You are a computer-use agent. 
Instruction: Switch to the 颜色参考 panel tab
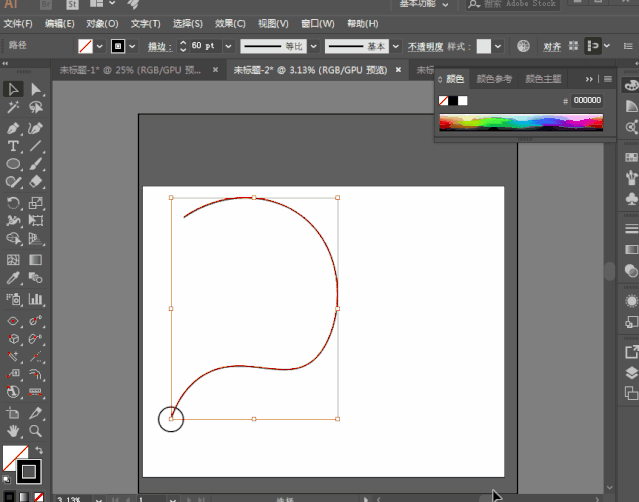coord(494,79)
